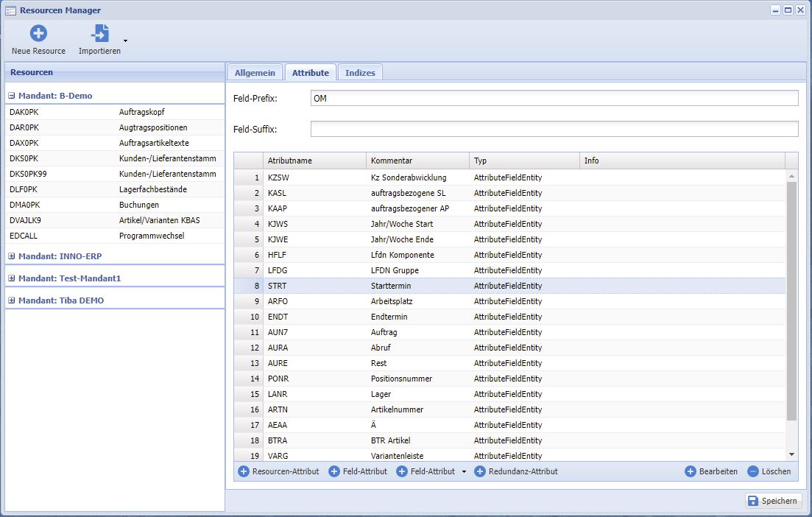
Task: Expand the Mandant: Tiba DEMO group
Action: pyautogui.click(x=12, y=300)
